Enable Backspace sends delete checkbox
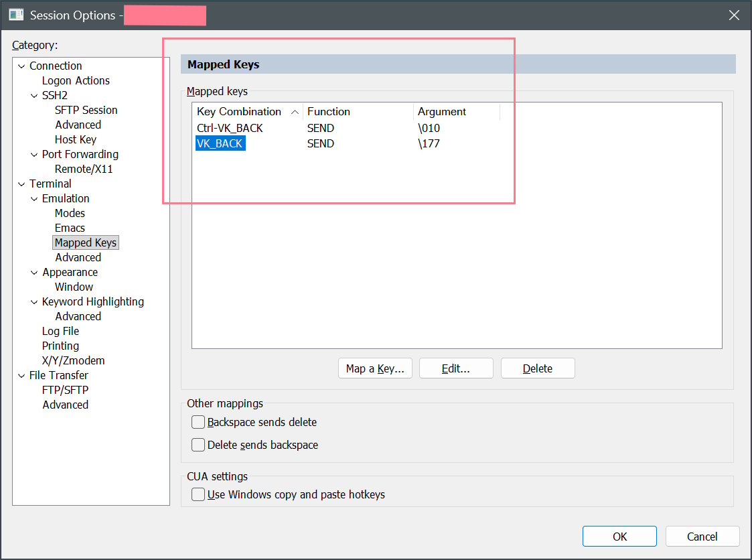Viewport: 752px width, 560px height. click(x=198, y=422)
